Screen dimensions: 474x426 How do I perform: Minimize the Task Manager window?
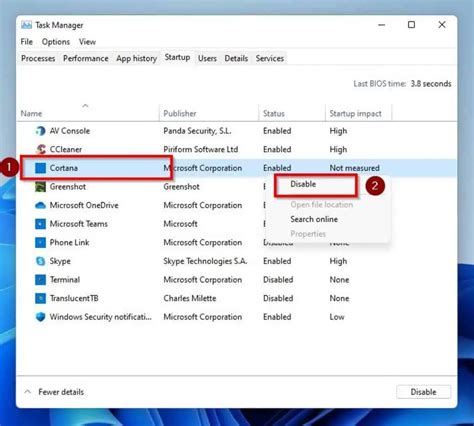tap(382, 25)
